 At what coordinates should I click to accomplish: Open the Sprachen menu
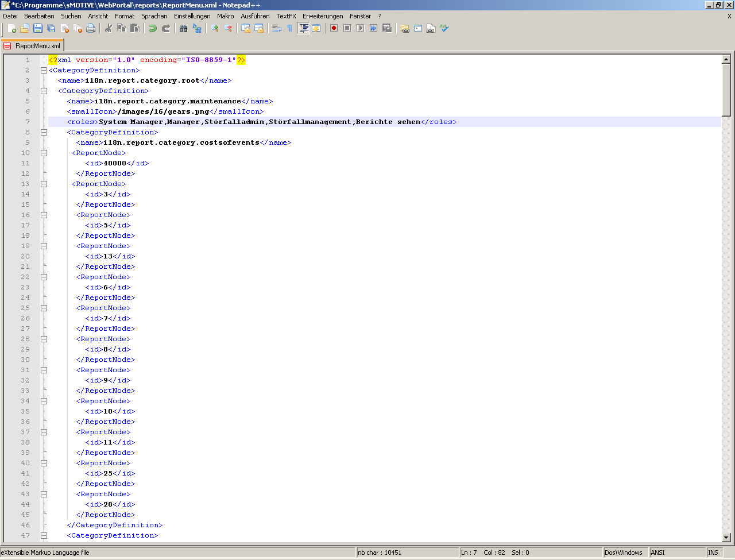point(154,16)
